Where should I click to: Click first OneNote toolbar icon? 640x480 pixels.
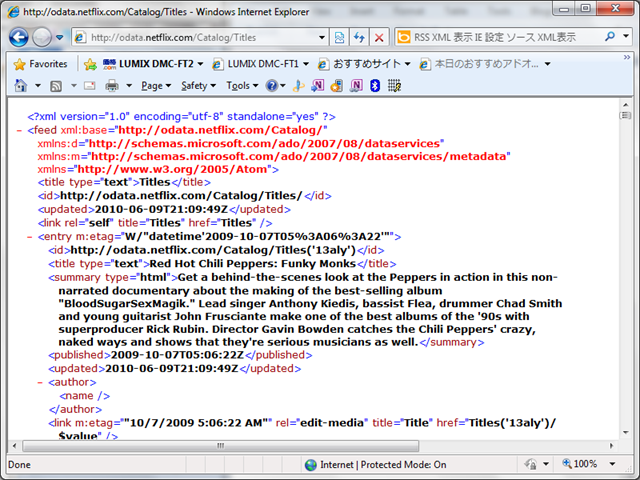coord(318,85)
